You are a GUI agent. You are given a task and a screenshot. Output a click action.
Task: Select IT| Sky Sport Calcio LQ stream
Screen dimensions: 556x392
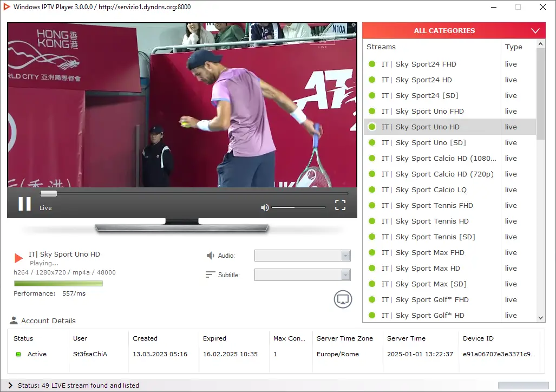pyautogui.click(x=450, y=190)
